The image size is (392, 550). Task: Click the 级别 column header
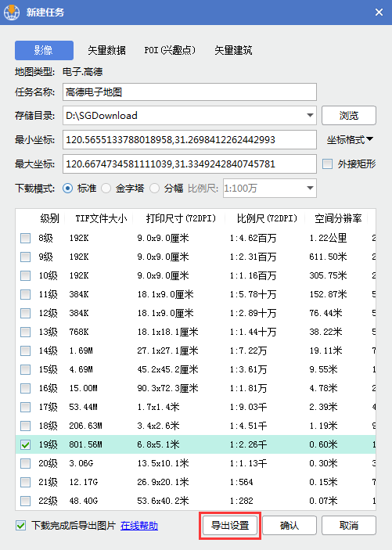(x=49, y=218)
